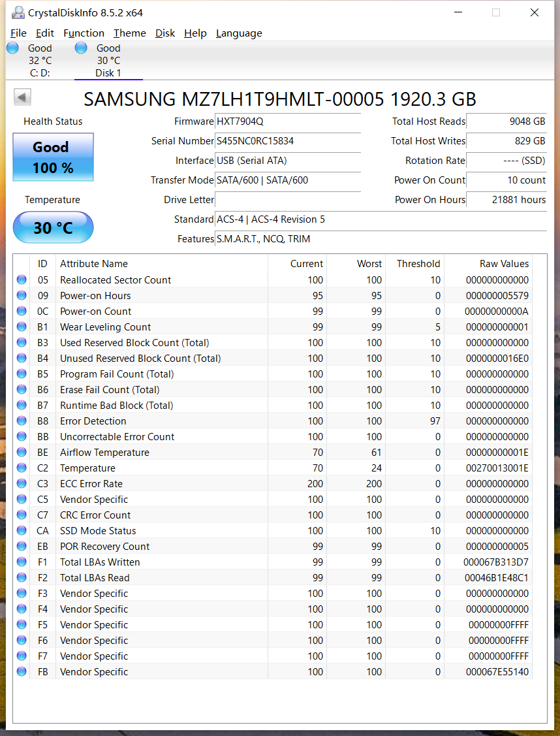The width and height of the screenshot is (560, 736).
Task: Click the status dot for Unused Reserved Block Count
Action: 22,358
